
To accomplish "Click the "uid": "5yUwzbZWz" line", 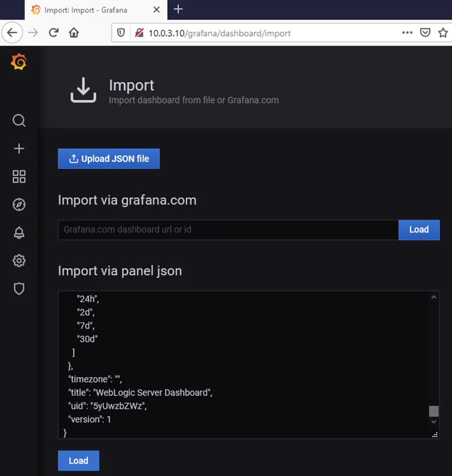I will click(x=107, y=406).
